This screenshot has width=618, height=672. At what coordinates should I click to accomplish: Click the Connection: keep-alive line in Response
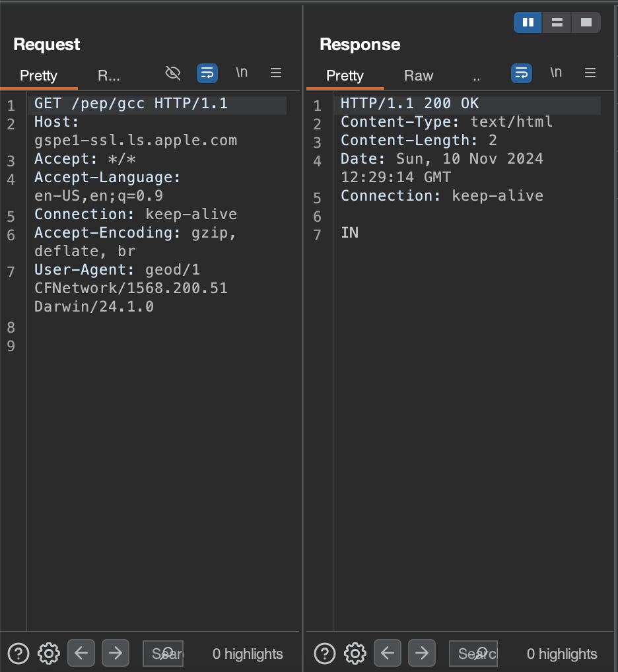pyautogui.click(x=442, y=196)
